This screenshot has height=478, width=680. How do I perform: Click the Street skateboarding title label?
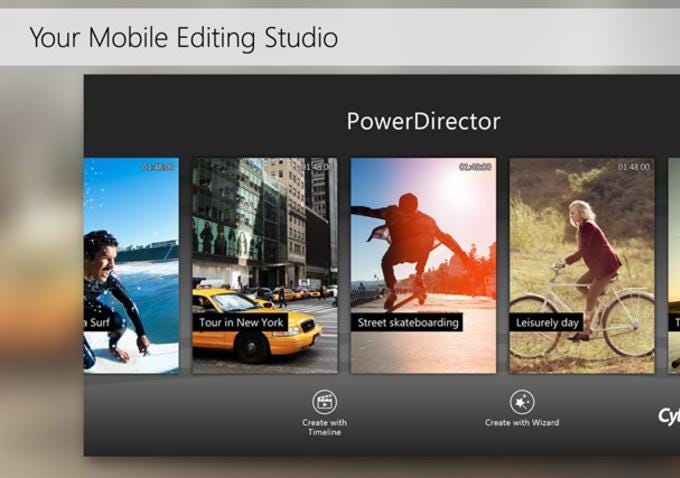(x=407, y=322)
